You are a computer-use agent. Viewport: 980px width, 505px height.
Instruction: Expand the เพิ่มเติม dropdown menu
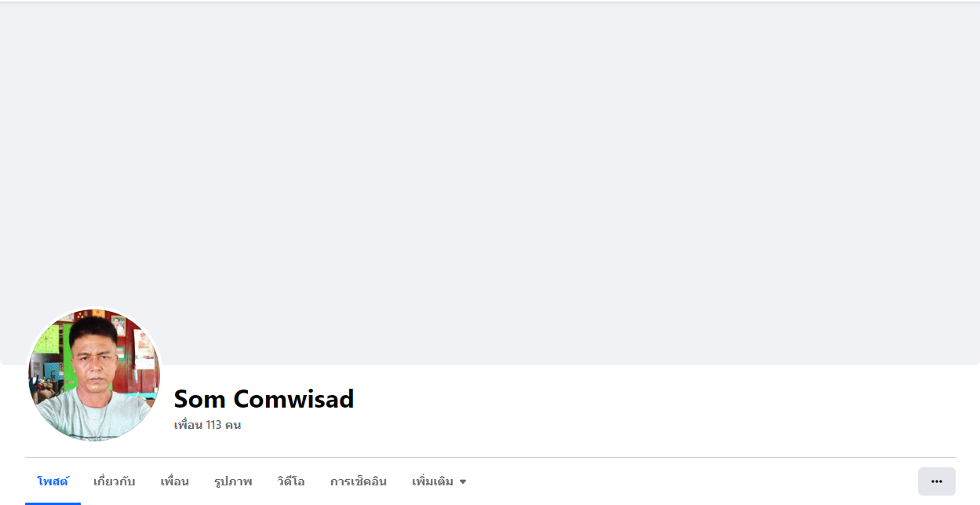[439, 481]
